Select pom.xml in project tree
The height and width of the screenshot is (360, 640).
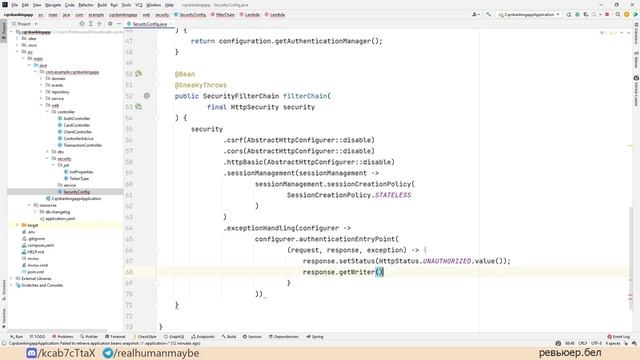point(33,272)
